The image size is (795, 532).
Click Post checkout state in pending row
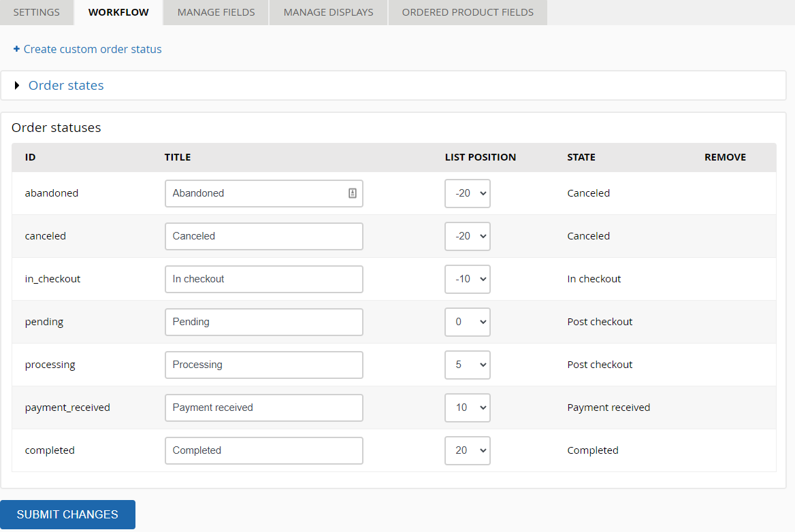pyautogui.click(x=600, y=322)
